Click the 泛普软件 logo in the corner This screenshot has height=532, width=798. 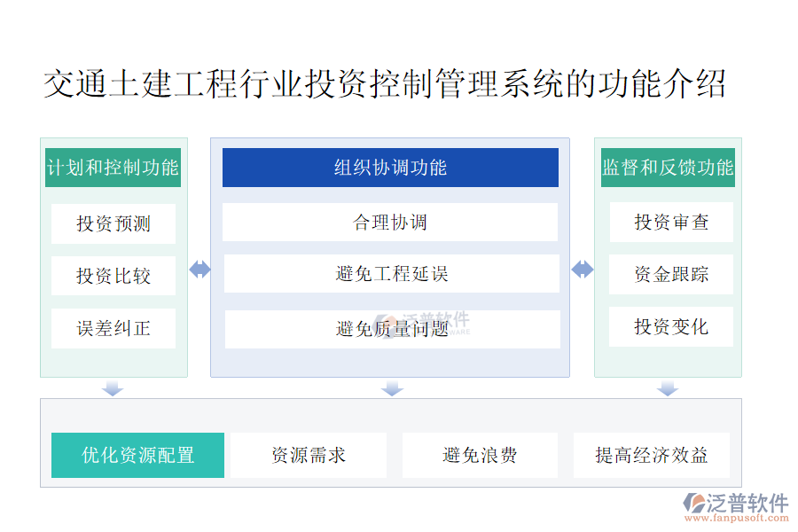(735, 505)
